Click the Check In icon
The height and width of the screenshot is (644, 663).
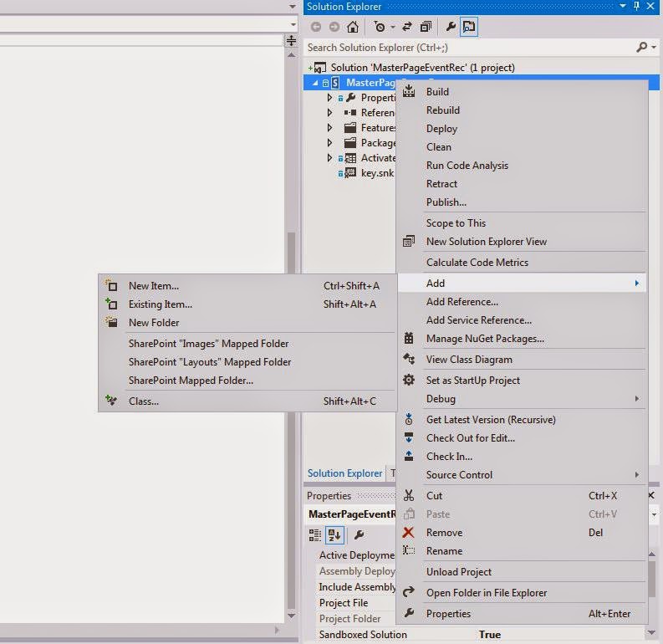point(409,456)
